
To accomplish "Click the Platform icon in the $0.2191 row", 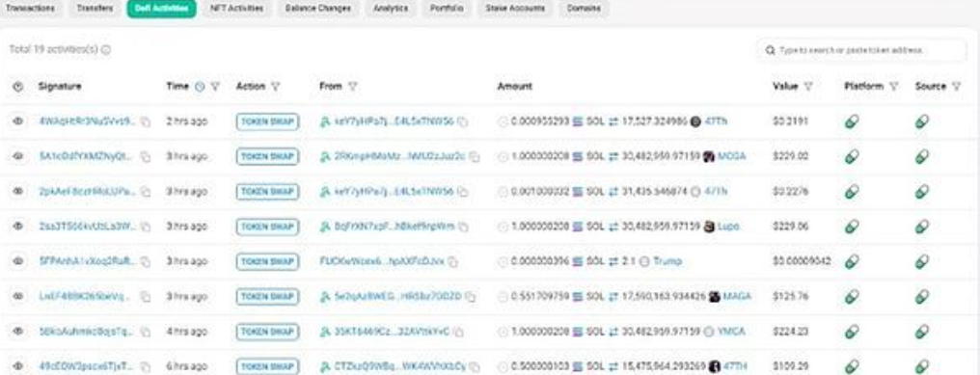I will click(852, 121).
